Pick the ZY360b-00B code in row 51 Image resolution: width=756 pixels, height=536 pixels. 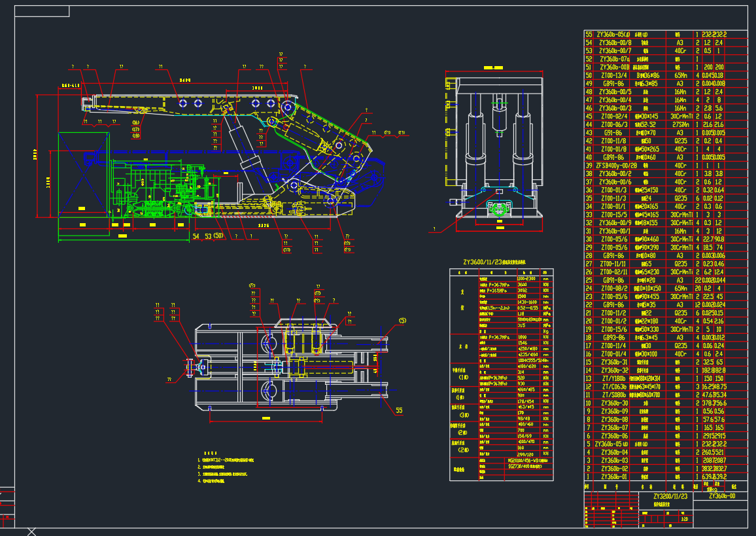point(614,67)
